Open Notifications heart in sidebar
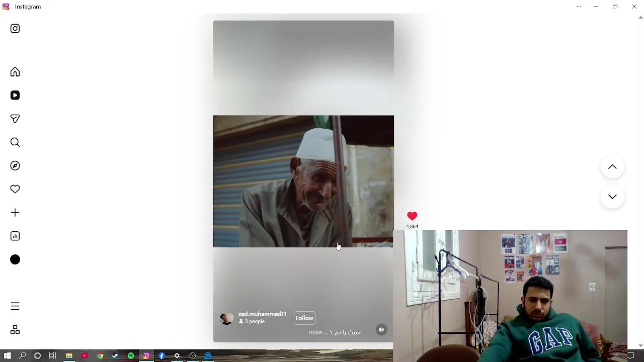 pyautogui.click(x=15, y=189)
